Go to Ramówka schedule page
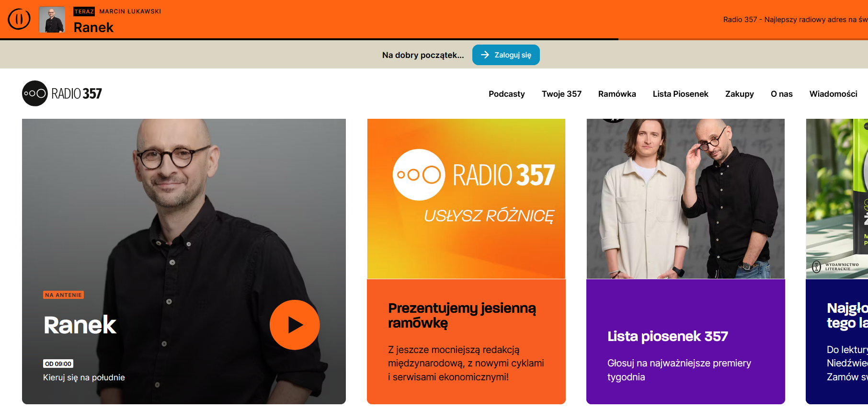Image resolution: width=868 pixels, height=410 pixels. pos(617,94)
